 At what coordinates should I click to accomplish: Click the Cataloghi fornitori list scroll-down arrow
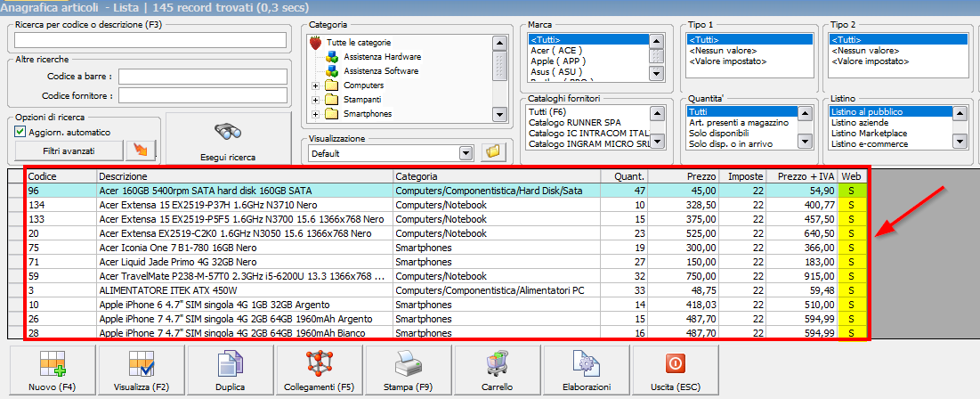pos(656,142)
